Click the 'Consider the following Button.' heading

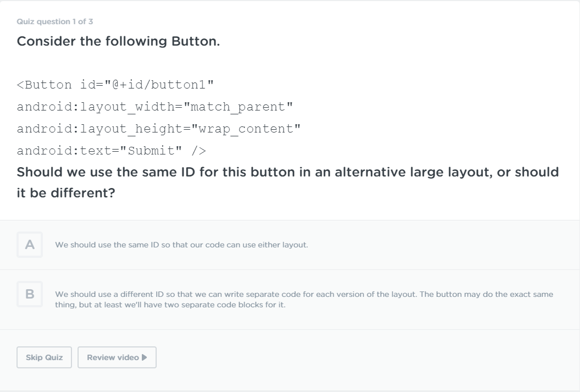click(118, 41)
